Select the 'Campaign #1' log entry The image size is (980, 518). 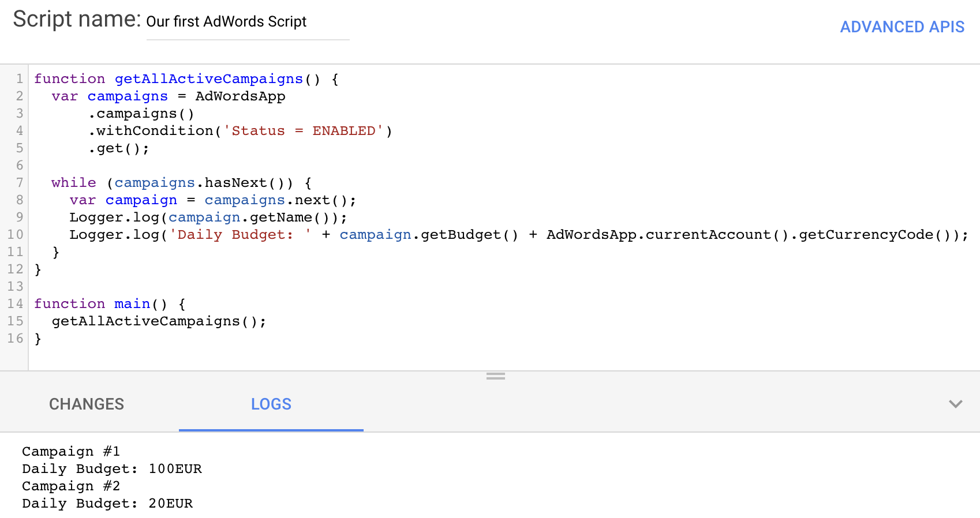coord(71,452)
